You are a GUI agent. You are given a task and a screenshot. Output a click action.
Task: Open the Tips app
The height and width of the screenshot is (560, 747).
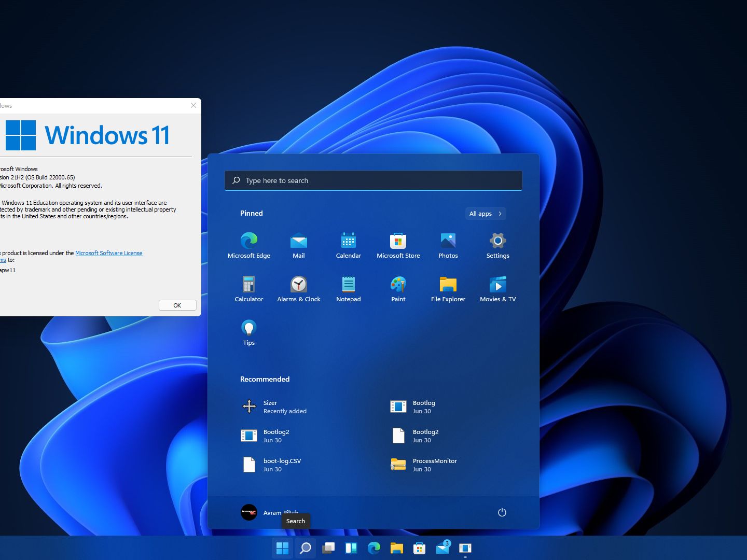coord(249,332)
